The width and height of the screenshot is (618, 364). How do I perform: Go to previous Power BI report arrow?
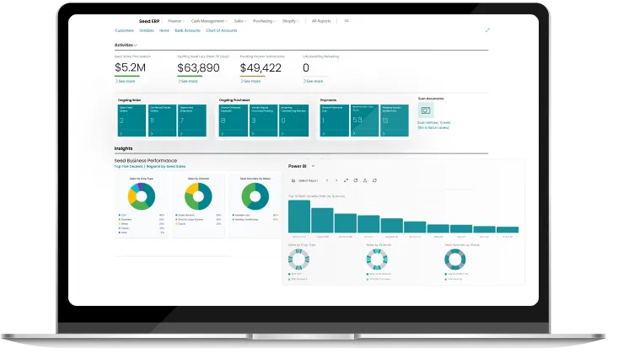click(327, 180)
